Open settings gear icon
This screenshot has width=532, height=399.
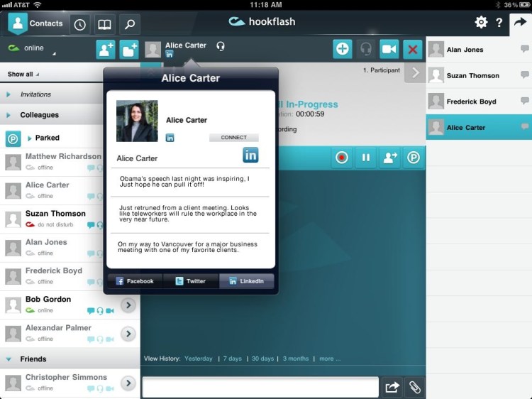(x=481, y=23)
